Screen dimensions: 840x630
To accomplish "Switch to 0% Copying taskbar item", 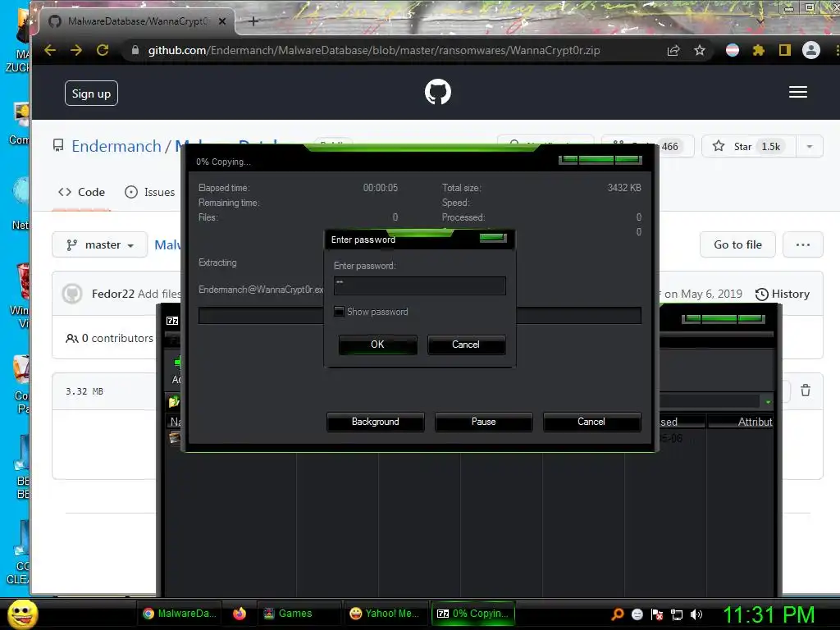I will [x=473, y=614].
